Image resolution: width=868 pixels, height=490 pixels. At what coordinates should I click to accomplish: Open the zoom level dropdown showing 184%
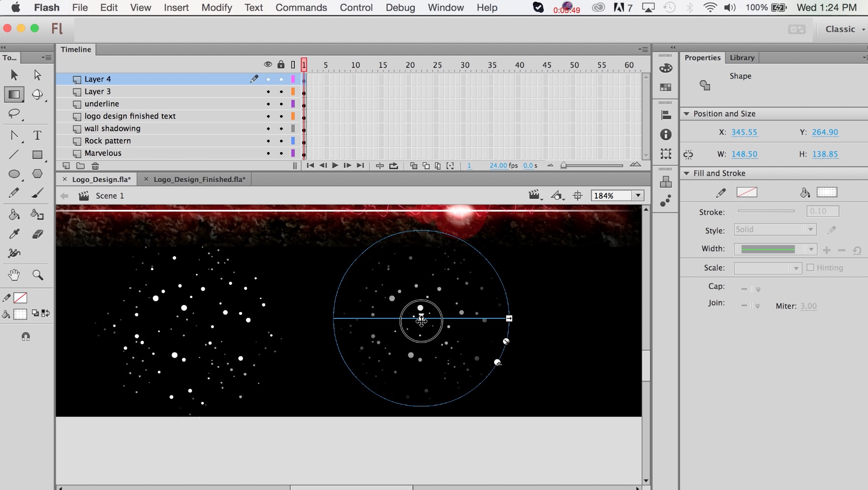pos(637,195)
